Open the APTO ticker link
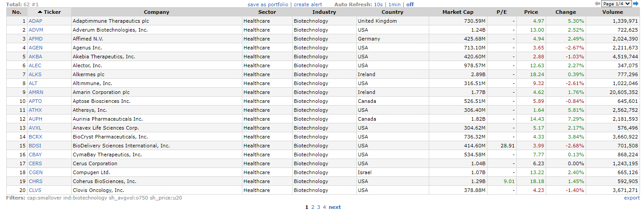This screenshot has width=644, height=212. click(35, 101)
